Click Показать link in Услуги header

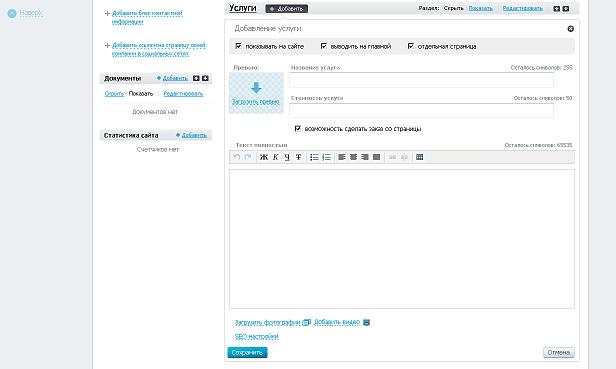pyautogui.click(x=480, y=8)
